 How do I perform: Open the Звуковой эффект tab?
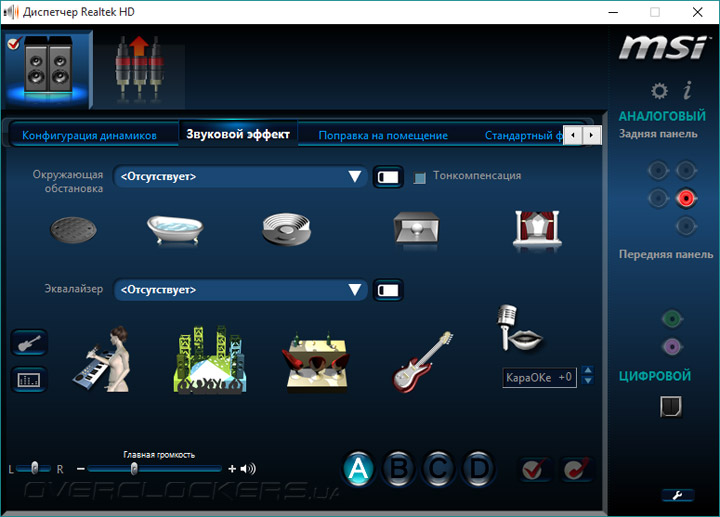238,134
